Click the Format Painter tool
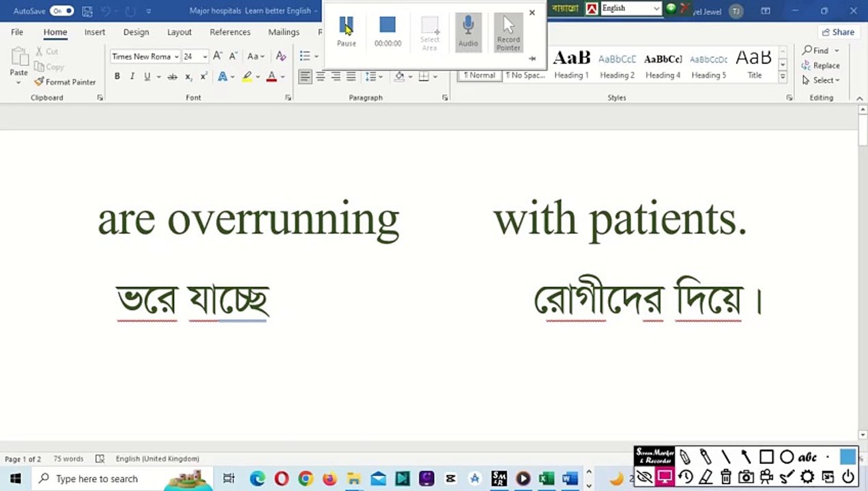This screenshot has width=868, height=491. (x=65, y=82)
